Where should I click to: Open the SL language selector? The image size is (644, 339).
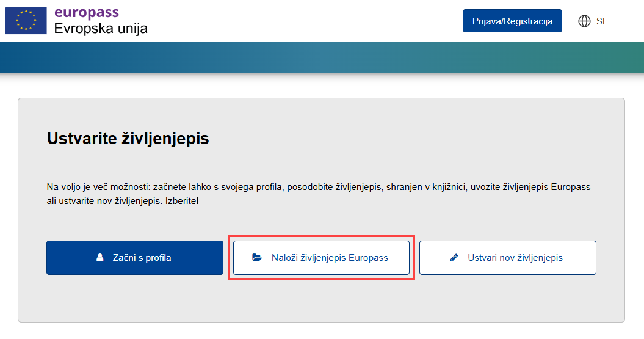pyautogui.click(x=601, y=21)
